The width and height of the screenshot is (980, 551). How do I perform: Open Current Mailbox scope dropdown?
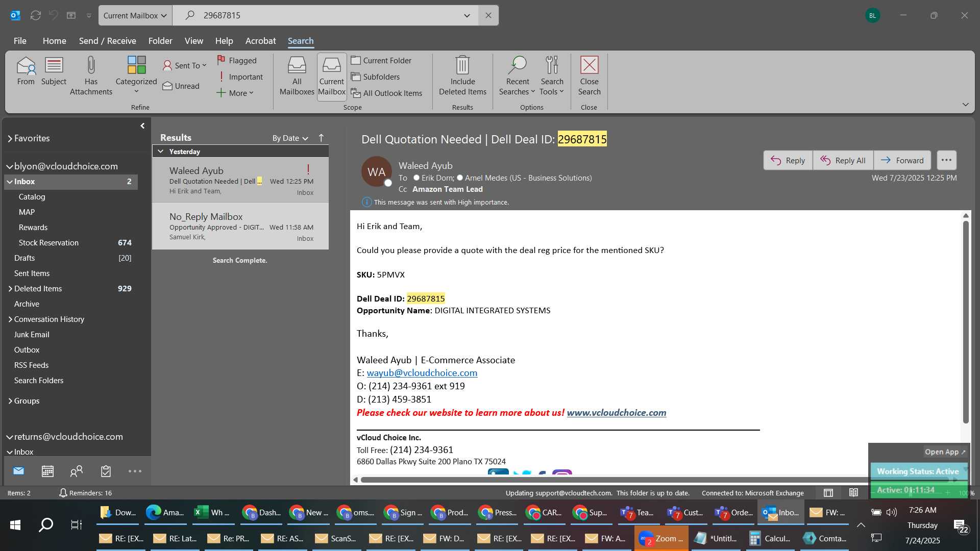(135, 15)
